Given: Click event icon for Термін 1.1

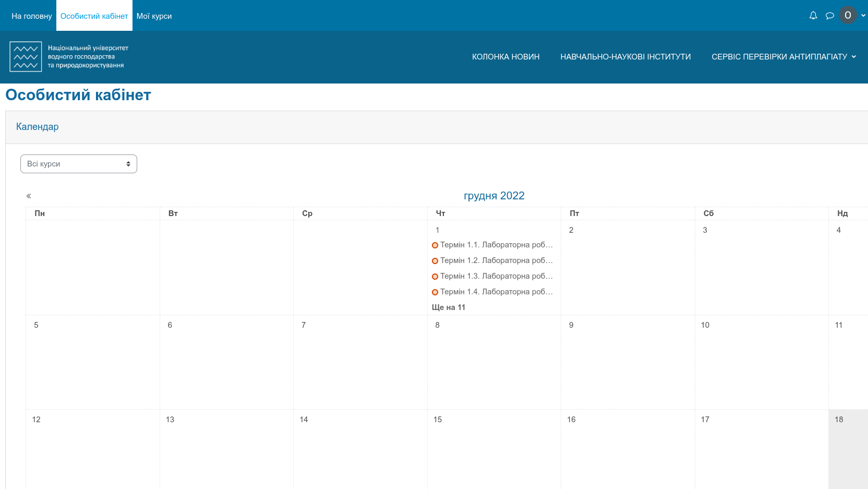Looking at the screenshot, I should tap(435, 245).
